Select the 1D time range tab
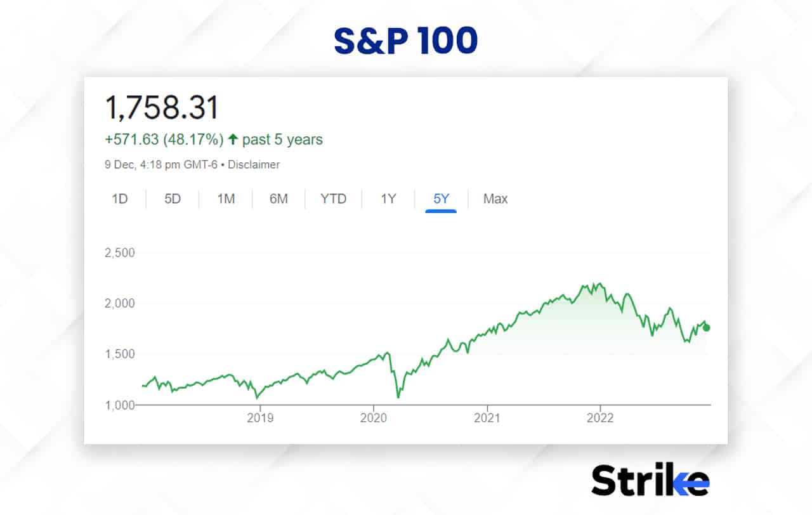This screenshot has width=812, height=515. pos(121,199)
